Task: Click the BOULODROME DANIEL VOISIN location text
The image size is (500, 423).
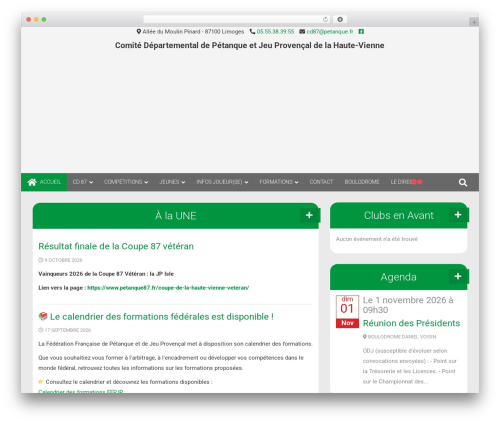Action: click(402, 337)
